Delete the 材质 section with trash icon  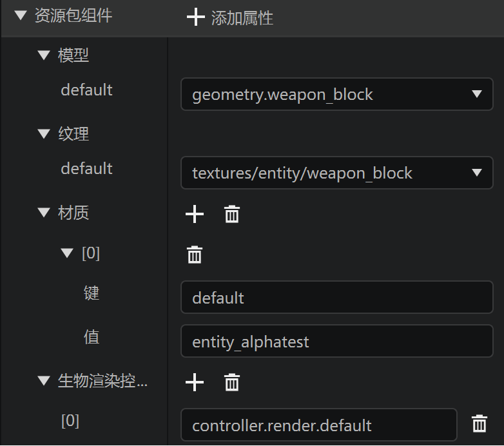[232, 214]
